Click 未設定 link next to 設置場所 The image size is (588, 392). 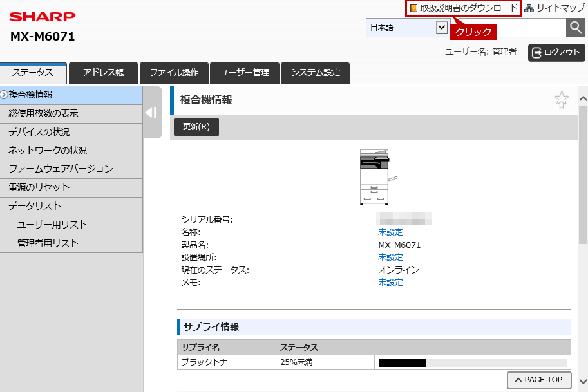tap(390, 257)
